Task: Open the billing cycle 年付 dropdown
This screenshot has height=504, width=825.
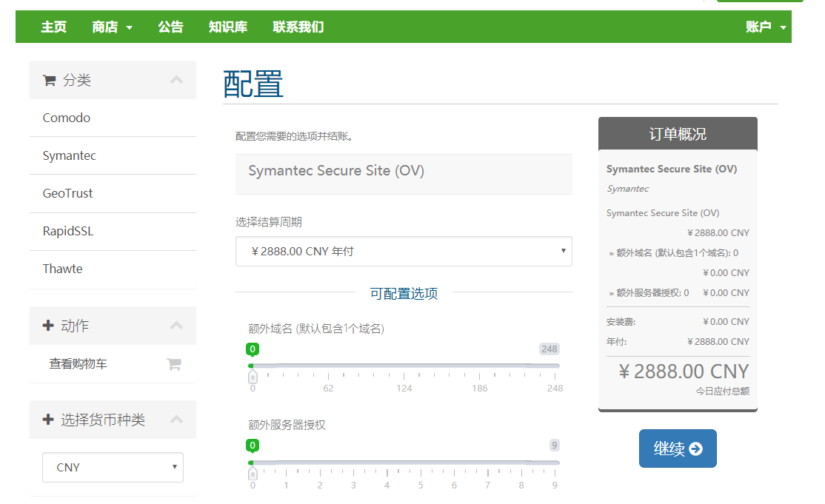Action: click(404, 252)
